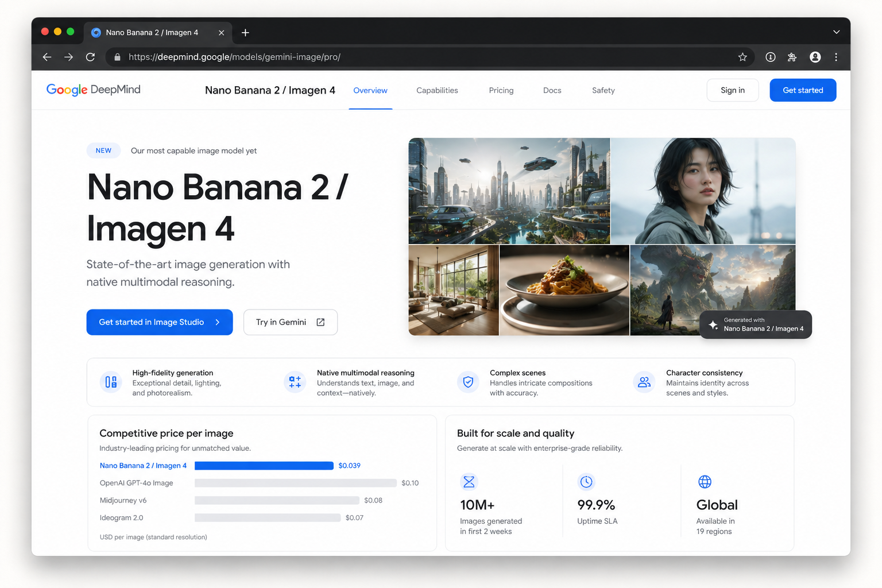
Task: Open the fantasy landscape thumbnail
Action: click(713, 290)
